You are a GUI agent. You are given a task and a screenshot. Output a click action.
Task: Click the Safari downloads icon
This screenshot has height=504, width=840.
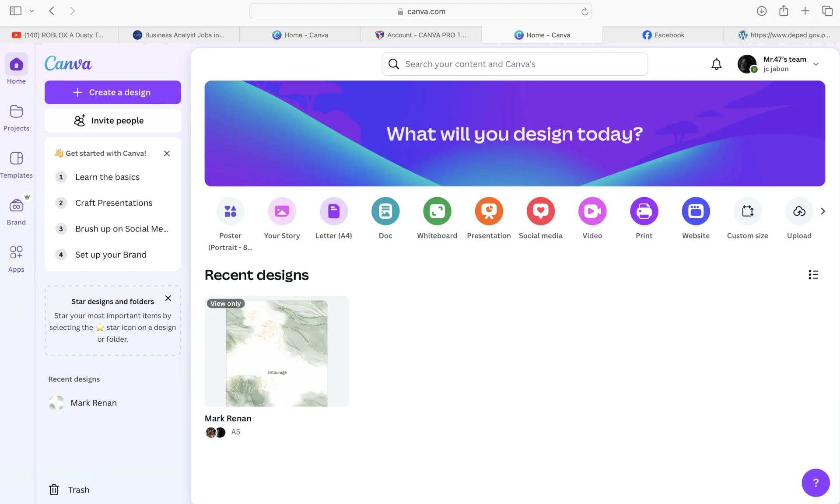[761, 11]
